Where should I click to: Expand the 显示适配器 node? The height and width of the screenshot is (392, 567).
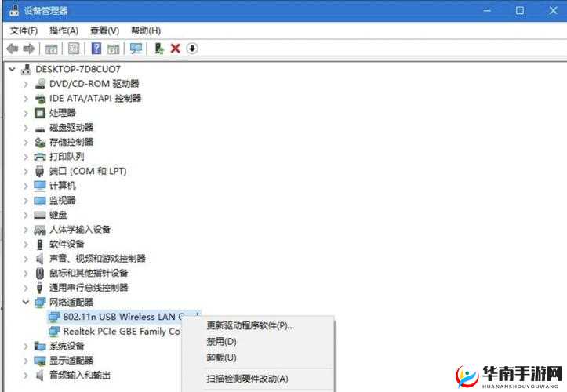[x=26, y=361]
